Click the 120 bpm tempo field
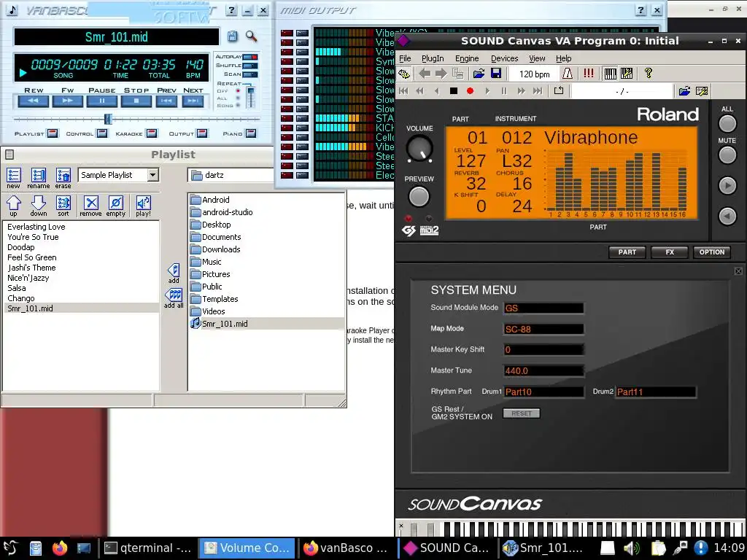Screen dimensions: 747x560 point(534,74)
